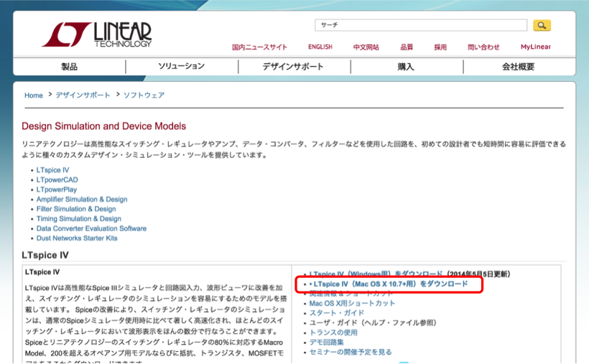The image size is (589, 364).
Task: Open the トランスの使用 link
Action: tap(333, 332)
